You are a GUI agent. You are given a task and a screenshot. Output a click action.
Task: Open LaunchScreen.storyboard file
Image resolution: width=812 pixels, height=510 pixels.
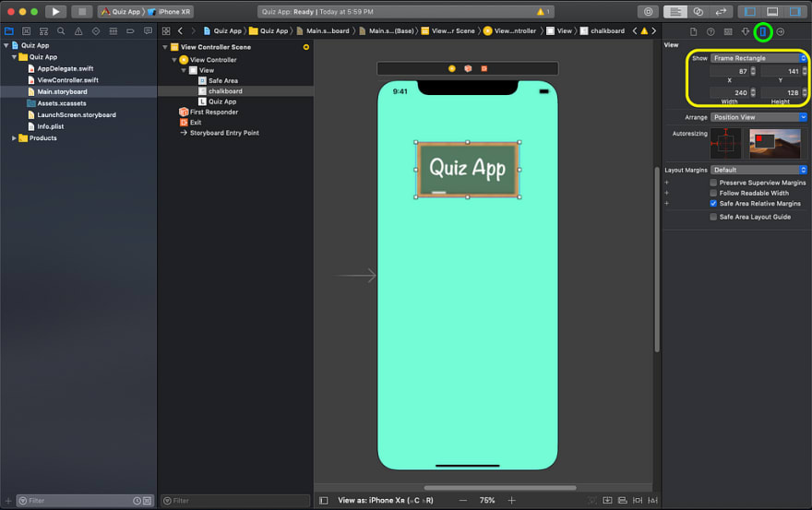point(78,115)
